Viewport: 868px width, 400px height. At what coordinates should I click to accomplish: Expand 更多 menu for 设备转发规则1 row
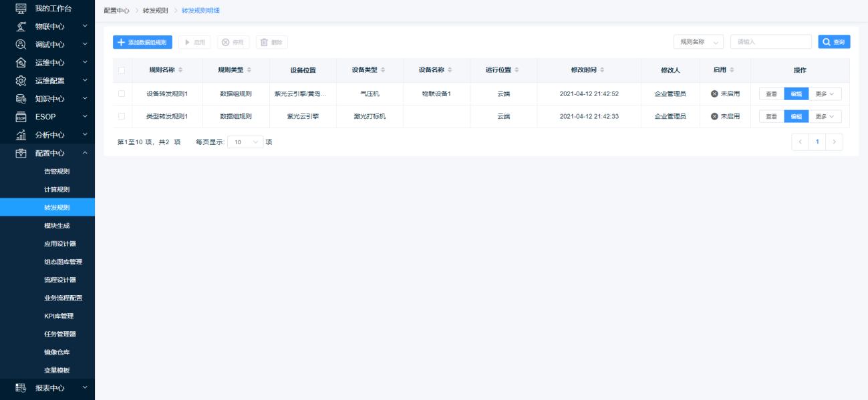(x=825, y=94)
